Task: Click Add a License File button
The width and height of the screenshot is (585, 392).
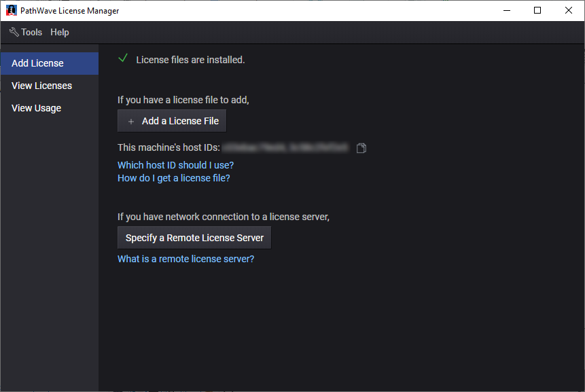Action: click(x=172, y=121)
